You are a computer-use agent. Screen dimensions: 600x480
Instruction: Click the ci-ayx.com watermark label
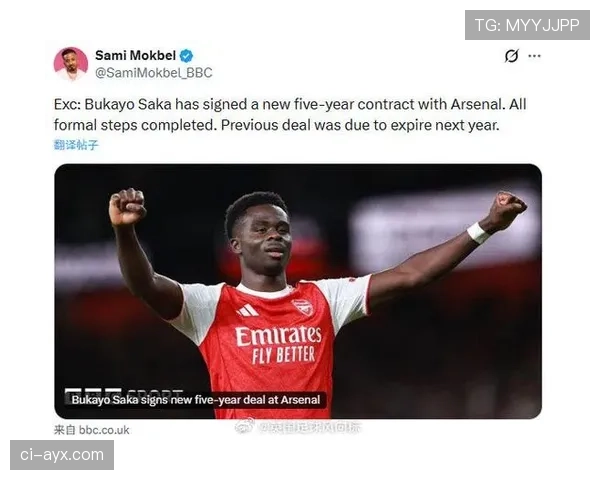[x=62, y=455]
